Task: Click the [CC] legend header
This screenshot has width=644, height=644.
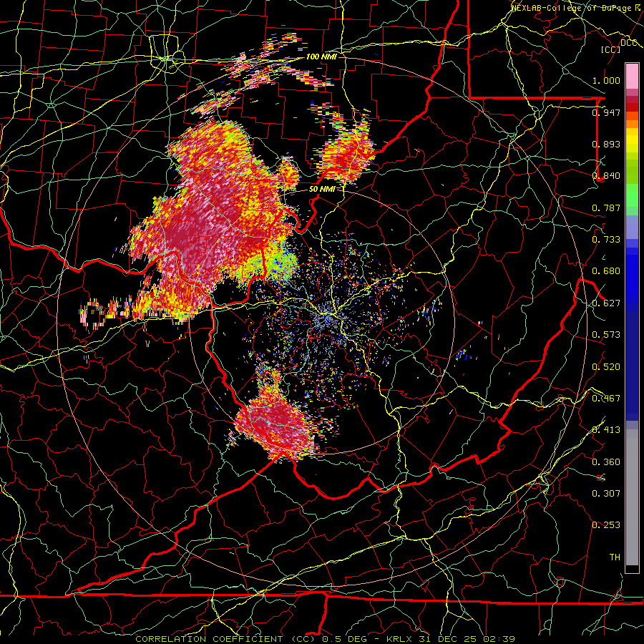Action: 610,49
